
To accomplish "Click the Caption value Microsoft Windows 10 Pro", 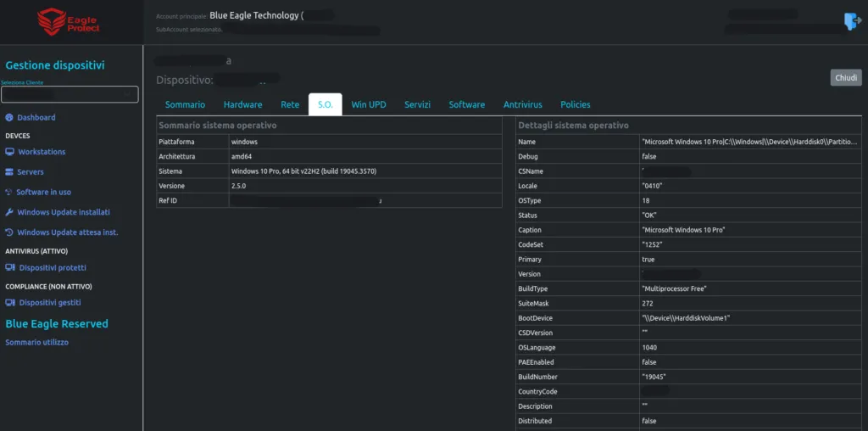I will (684, 230).
